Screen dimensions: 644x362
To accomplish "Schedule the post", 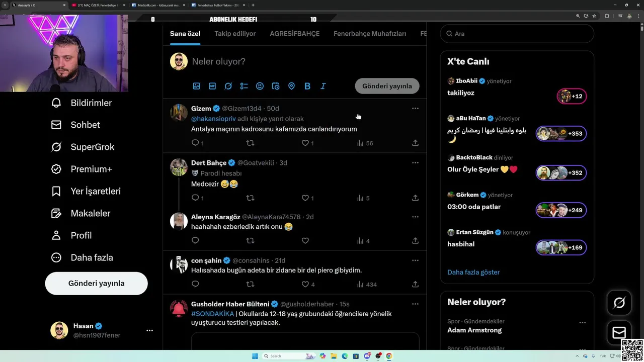I will [276, 86].
